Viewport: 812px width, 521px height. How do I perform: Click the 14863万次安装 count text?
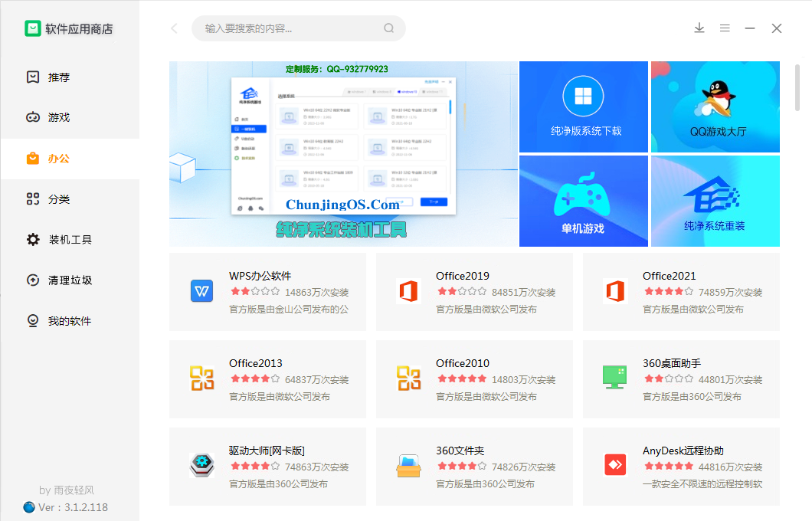pyautogui.click(x=317, y=293)
